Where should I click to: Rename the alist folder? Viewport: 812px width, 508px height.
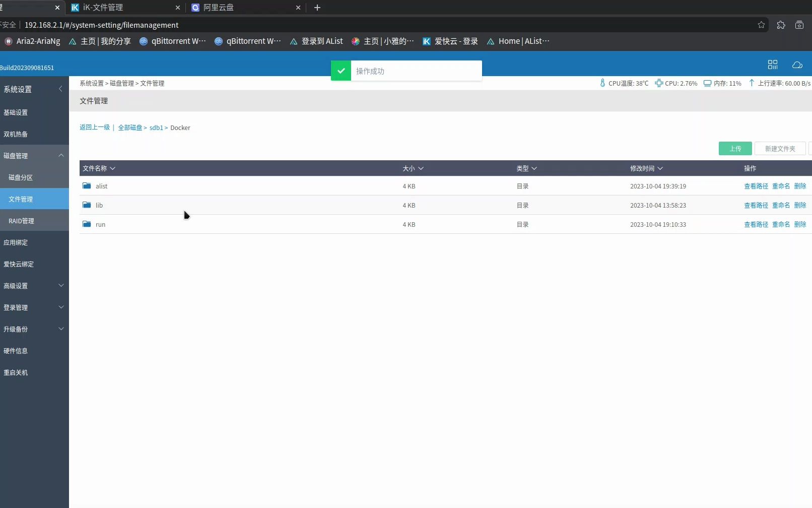pos(781,186)
